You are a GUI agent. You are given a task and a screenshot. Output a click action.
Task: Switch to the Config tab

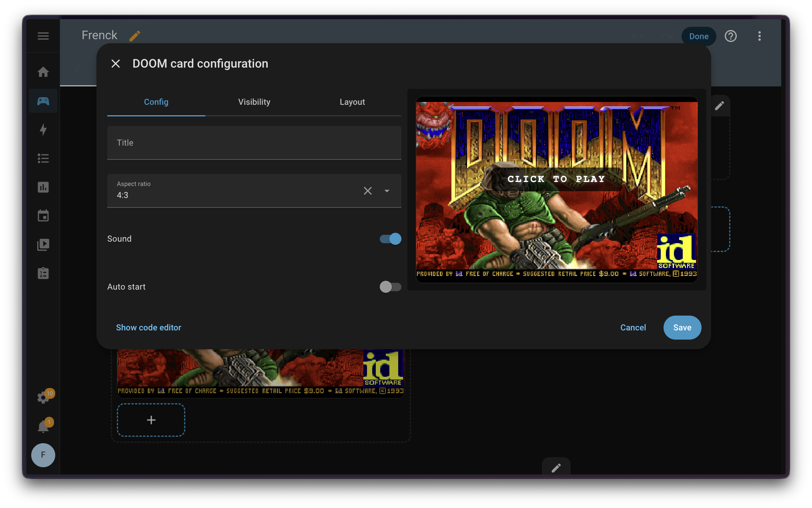[156, 102]
